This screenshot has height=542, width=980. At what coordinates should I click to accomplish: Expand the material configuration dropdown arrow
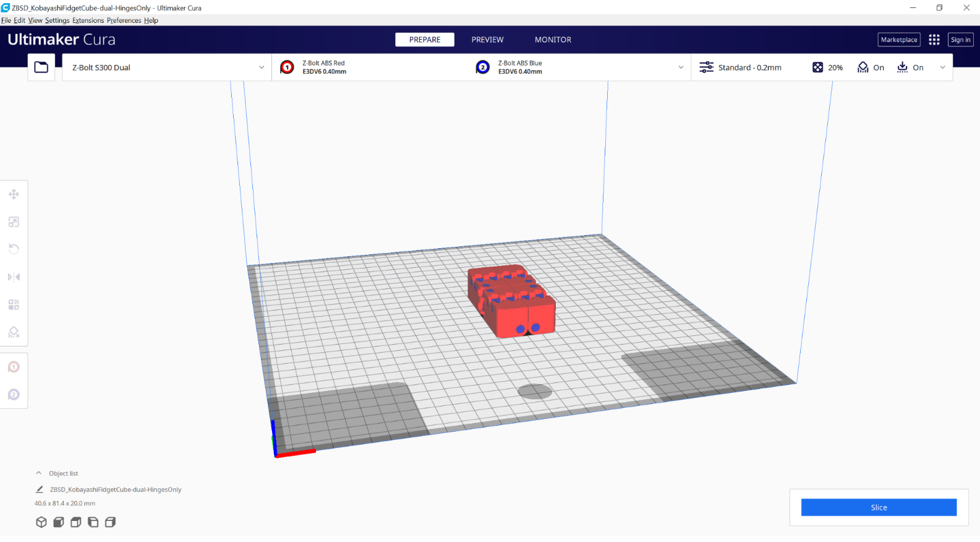[681, 67]
